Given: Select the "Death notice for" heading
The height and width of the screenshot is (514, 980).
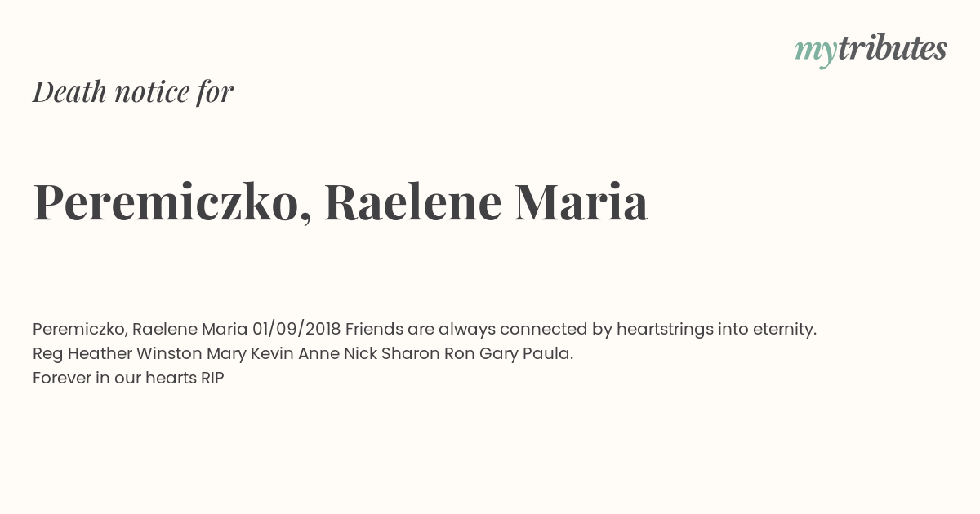Looking at the screenshot, I should [133, 91].
